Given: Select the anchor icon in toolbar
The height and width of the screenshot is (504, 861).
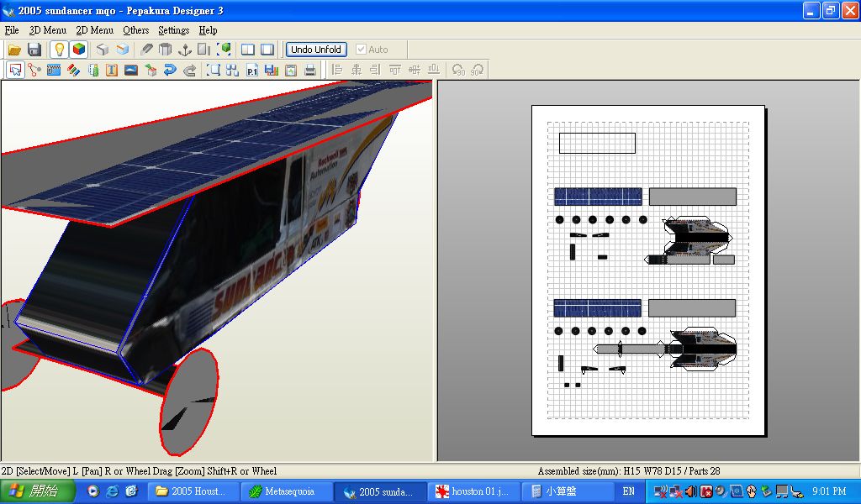Looking at the screenshot, I should point(185,50).
